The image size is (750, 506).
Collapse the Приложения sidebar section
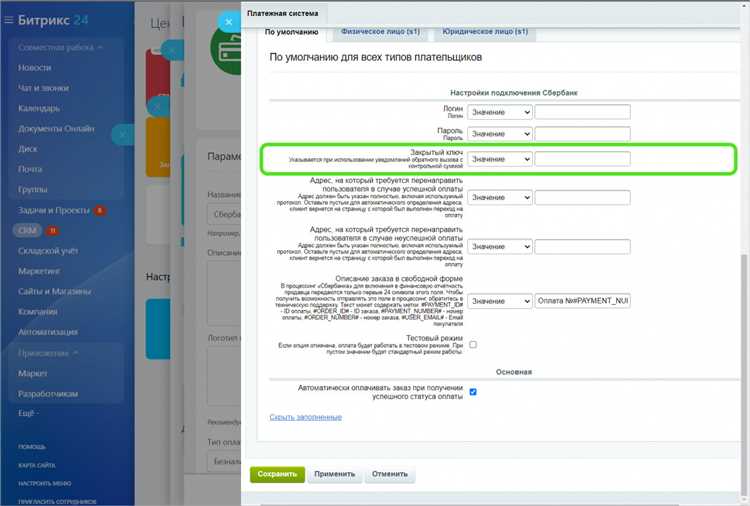(48, 353)
